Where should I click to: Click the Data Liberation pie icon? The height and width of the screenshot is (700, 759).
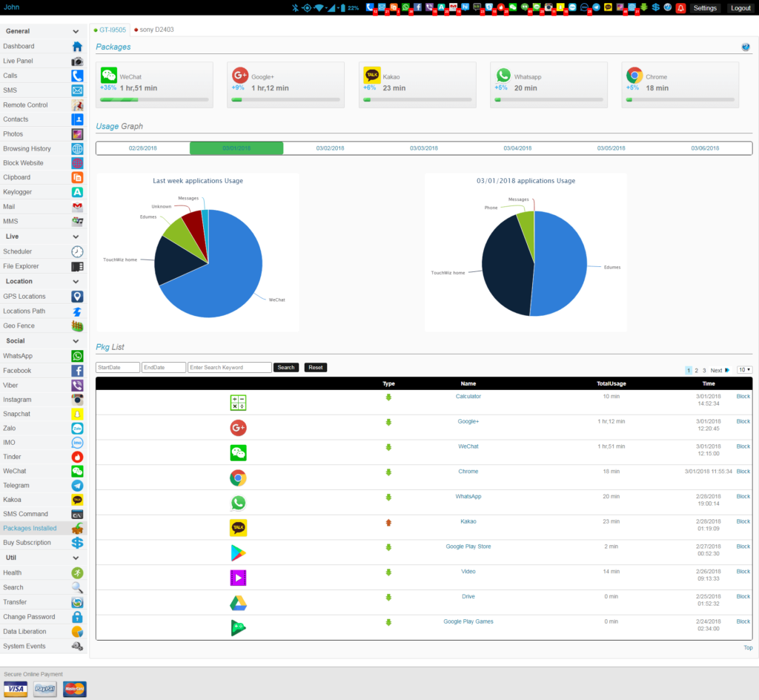[77, 631]
